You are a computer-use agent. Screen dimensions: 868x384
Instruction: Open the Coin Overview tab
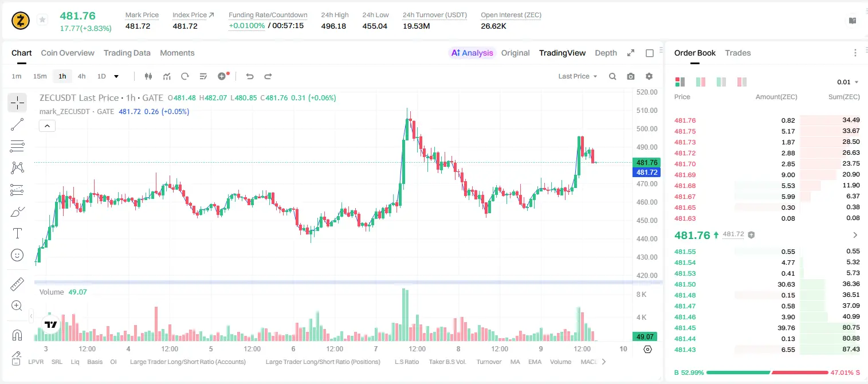point(68,53)
